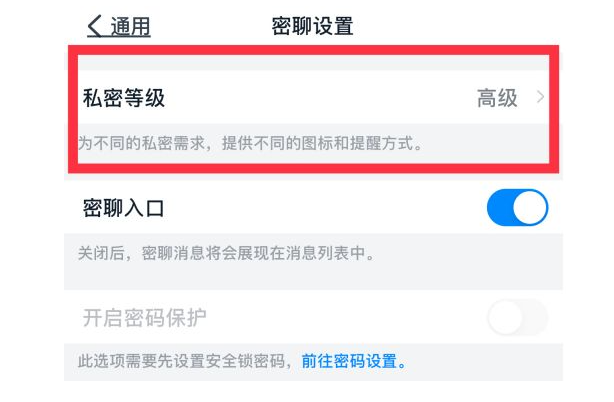Screen dimensions: 614x402
Task: Select the 高级 privacy level value
Action: 497,98
